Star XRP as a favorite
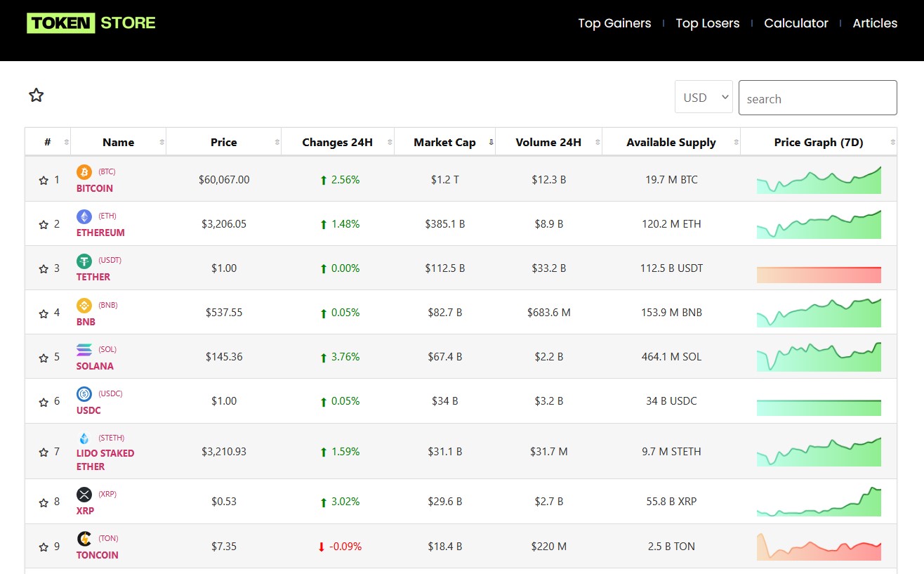This screenshot has width=924, height=574. [x=44, y=502]
